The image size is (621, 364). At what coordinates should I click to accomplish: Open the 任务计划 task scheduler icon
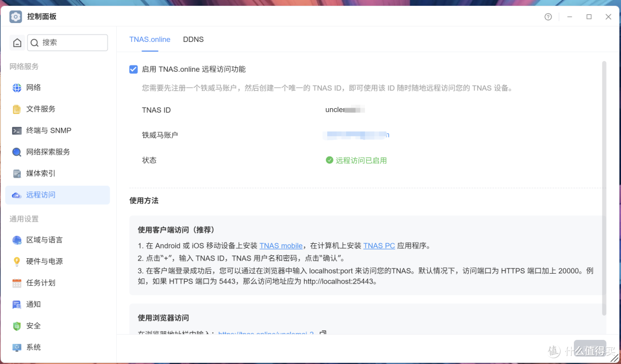17,283
